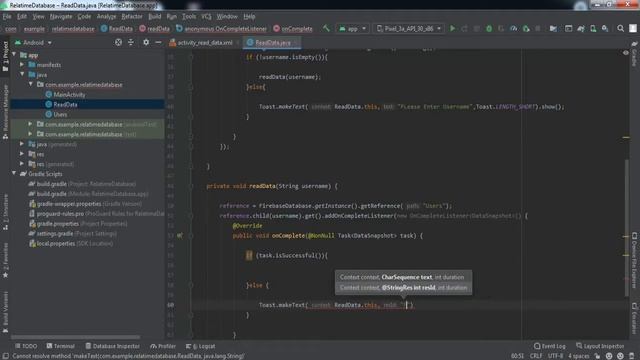Select MainActivity class in project tree
The image size is (640, 360).
[x=69, y=95]
